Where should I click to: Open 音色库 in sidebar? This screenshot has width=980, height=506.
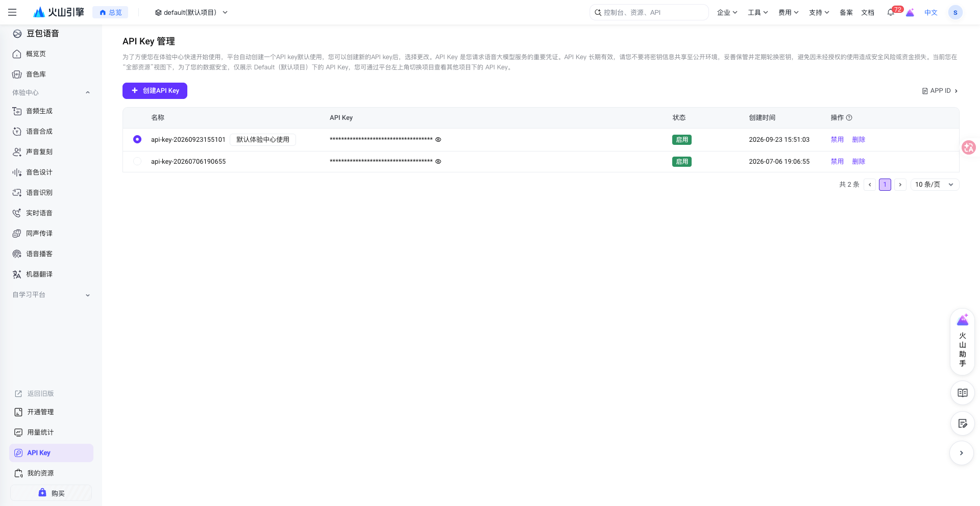coord(36,74)
